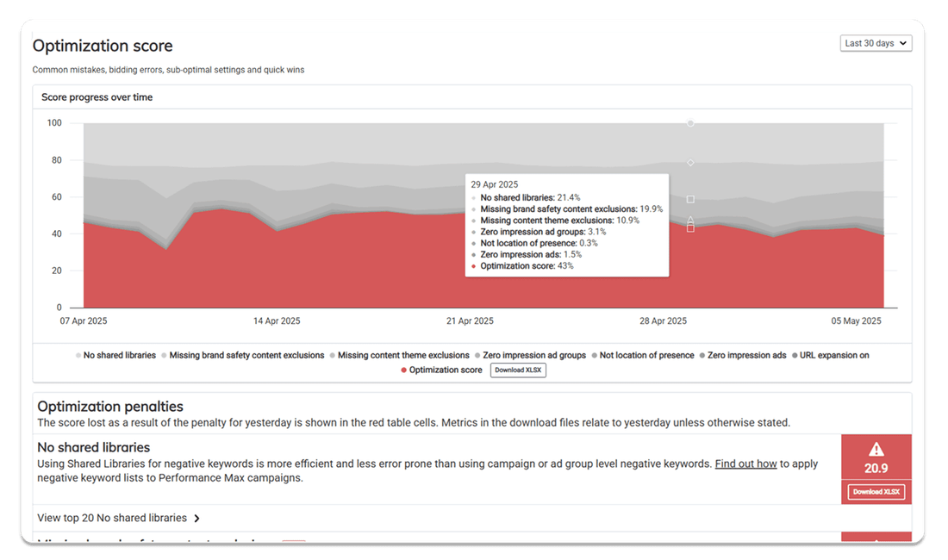Viewport: 948px width, 560px height.
Task: Toggle Zero impression ad groups legend series
Action: pos(530,355)
